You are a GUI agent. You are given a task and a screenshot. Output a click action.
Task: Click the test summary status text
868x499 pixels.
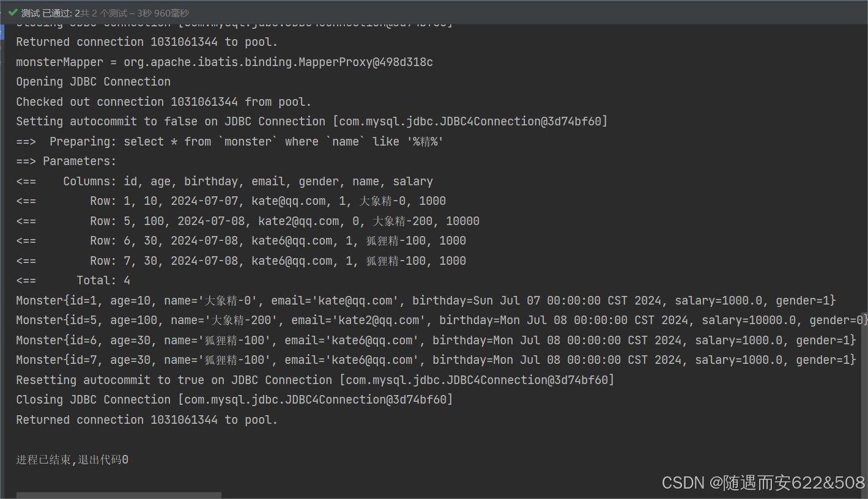coord(105,13)
